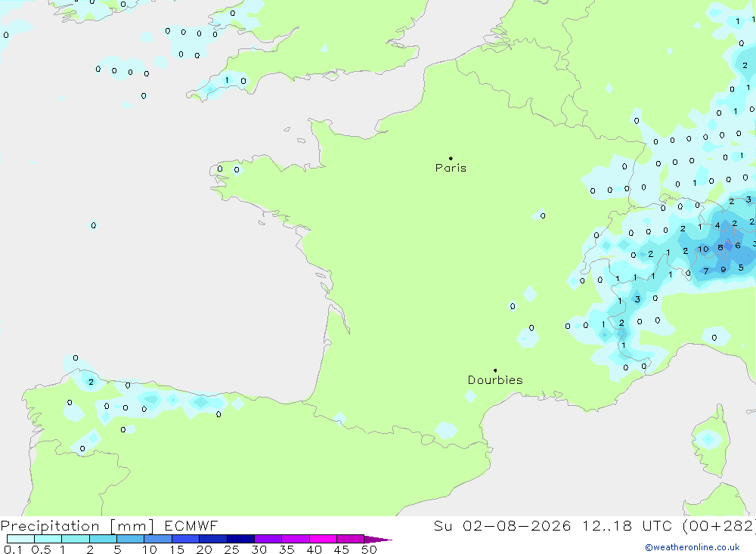Image resolution: width=756 pixels, height=554 pixels.
Task: Click the Precipitation [mm] ECMWF title
Action: 109,525
